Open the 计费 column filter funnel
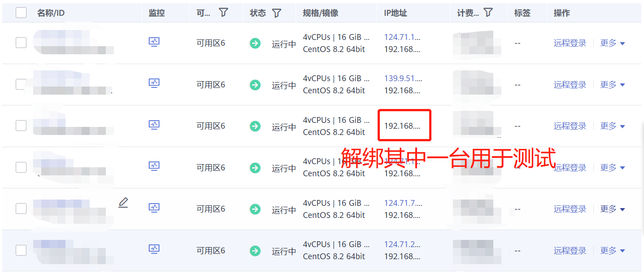 tap(488, 13)
